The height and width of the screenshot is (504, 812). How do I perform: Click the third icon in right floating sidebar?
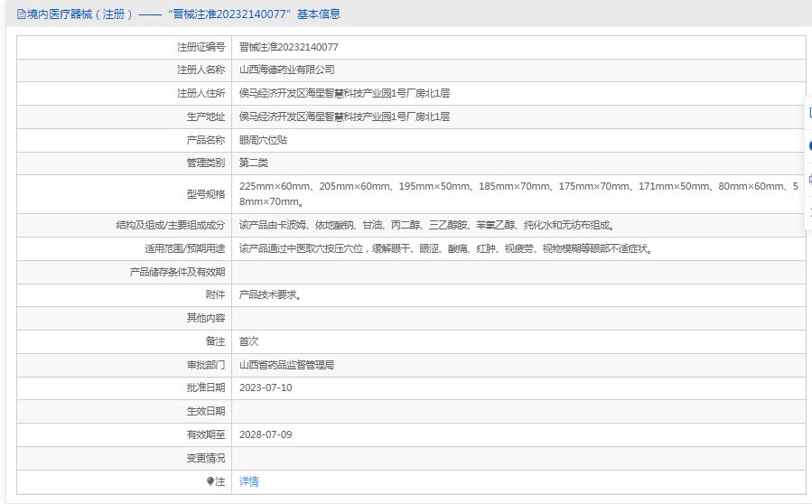click(x=809, y=178)
